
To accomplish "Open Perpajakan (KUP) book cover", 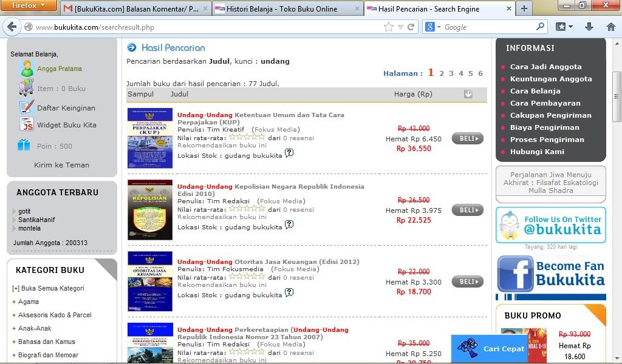I will point(150,138).
